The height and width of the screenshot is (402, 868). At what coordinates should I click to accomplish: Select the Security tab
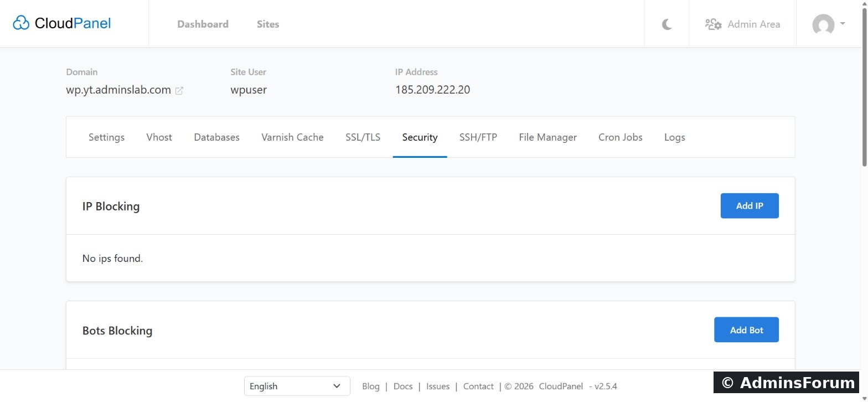coord(420,137)
